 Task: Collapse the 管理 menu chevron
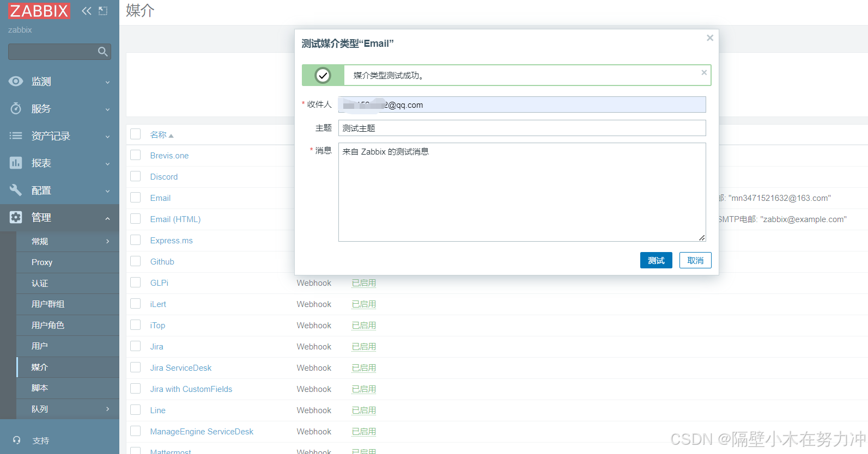[107, 218]
